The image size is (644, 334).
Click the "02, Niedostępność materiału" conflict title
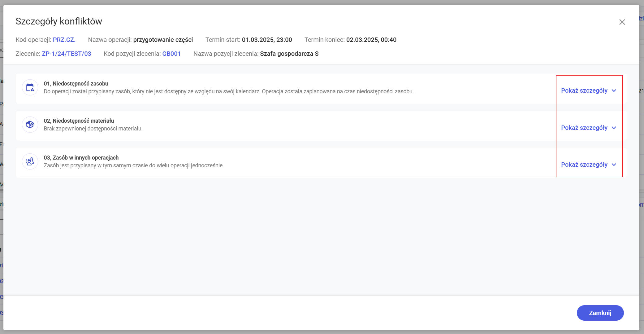[x=79, y=121]
